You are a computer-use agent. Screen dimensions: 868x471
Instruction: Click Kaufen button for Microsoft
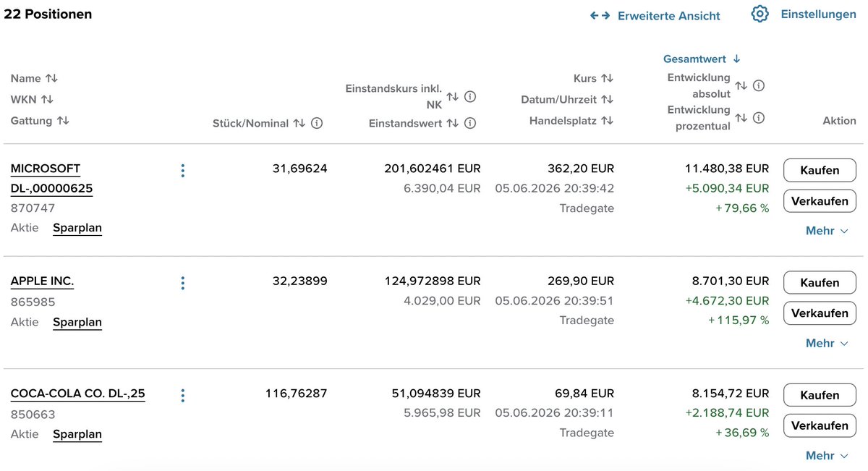coord(820,170)
